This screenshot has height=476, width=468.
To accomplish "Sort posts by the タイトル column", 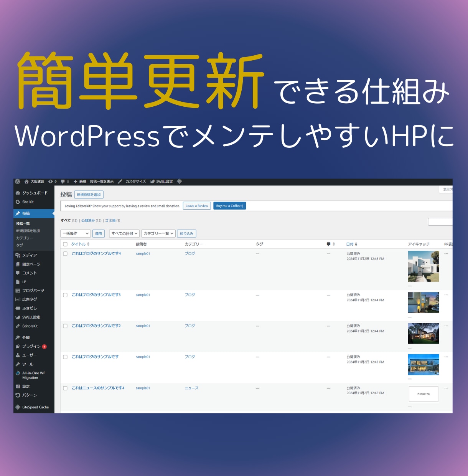I will (x=80, y=244).
